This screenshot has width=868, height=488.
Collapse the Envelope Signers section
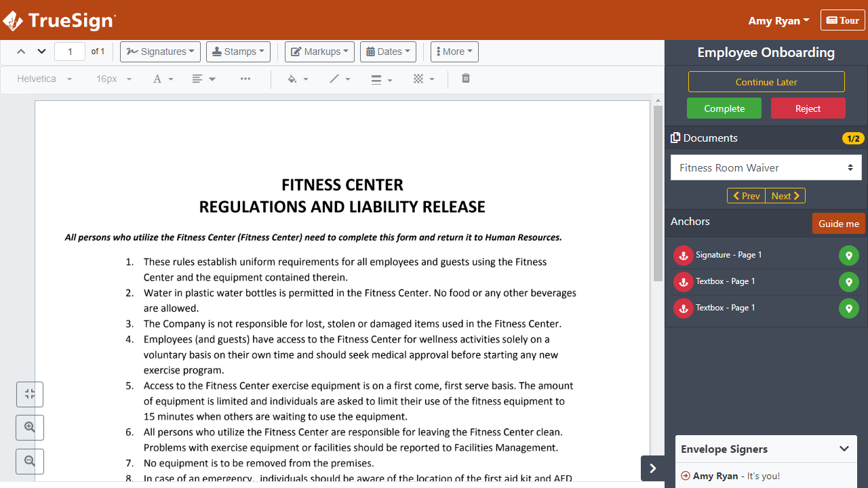844,449
